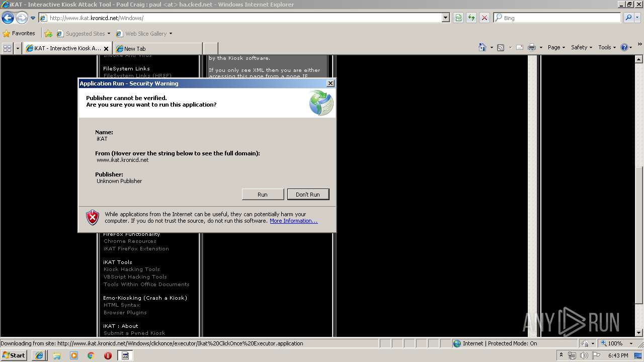
Task: Open the Safety menu
Action: point(581,47)
